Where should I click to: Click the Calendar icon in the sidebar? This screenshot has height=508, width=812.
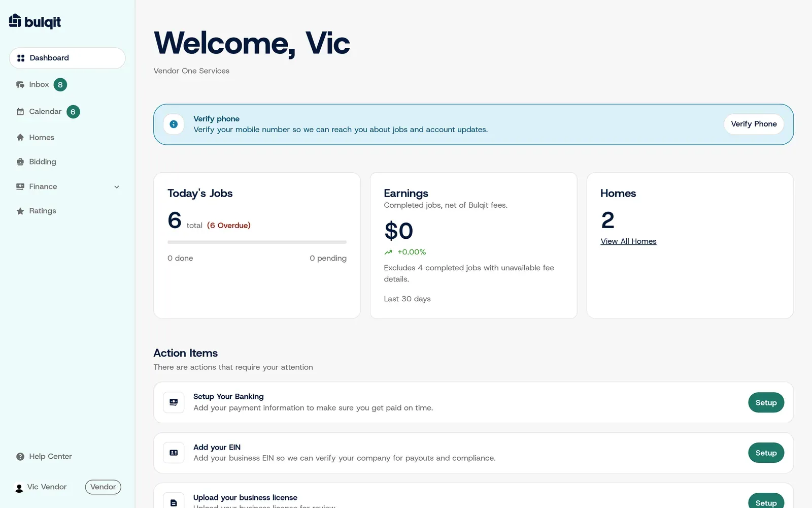[20, 112]
